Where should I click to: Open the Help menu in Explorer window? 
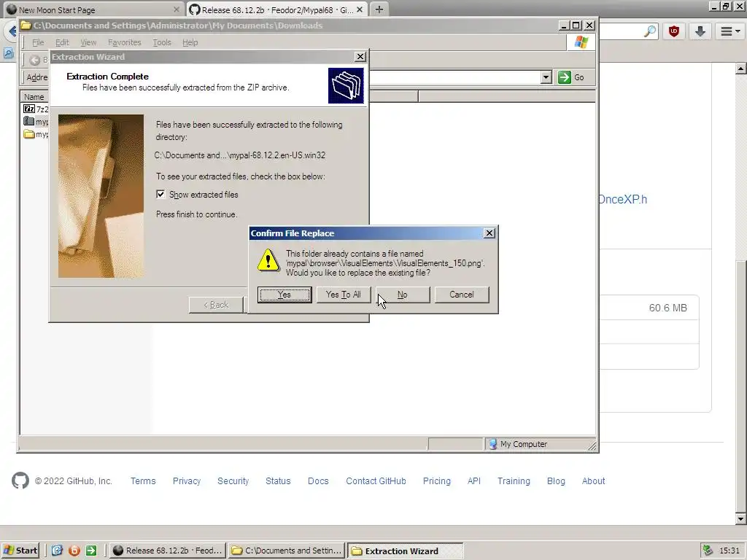coord(190,42)
